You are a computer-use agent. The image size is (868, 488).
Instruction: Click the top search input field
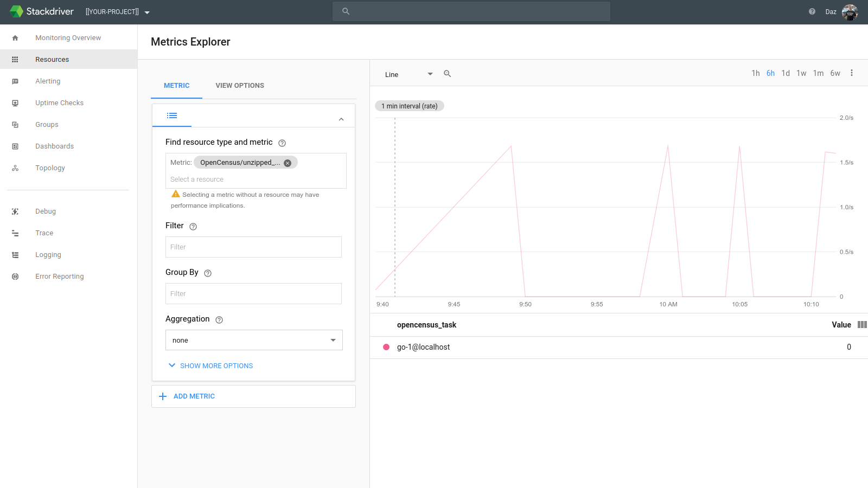tap(471, 11)
